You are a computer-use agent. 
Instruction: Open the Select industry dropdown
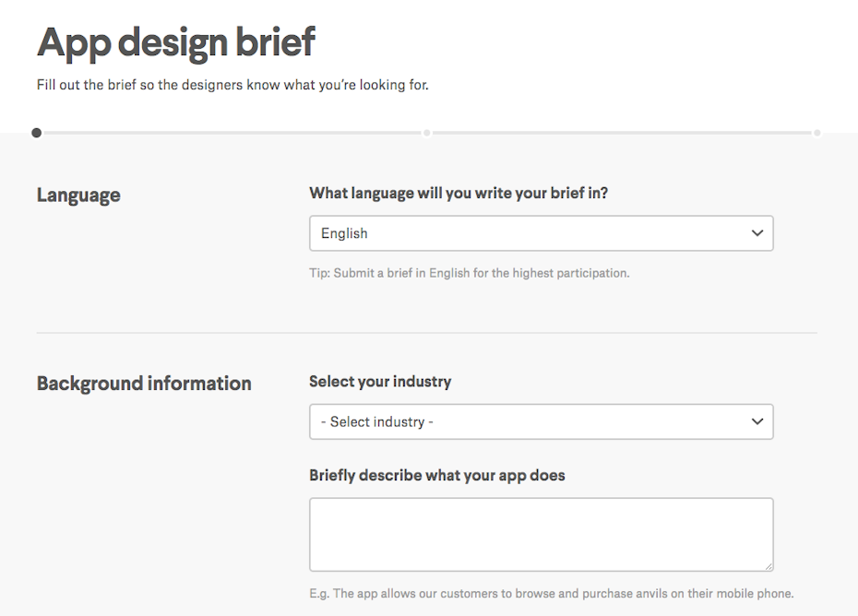coord(541,421)
